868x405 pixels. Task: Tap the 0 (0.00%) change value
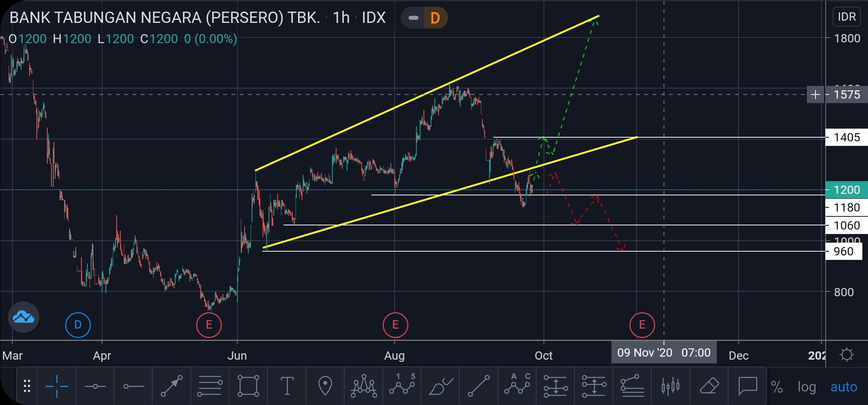211,39
